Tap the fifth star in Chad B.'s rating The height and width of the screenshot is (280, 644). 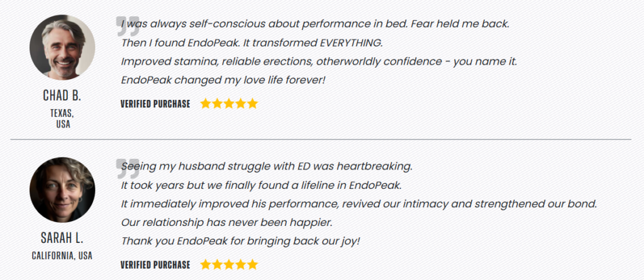252,104
